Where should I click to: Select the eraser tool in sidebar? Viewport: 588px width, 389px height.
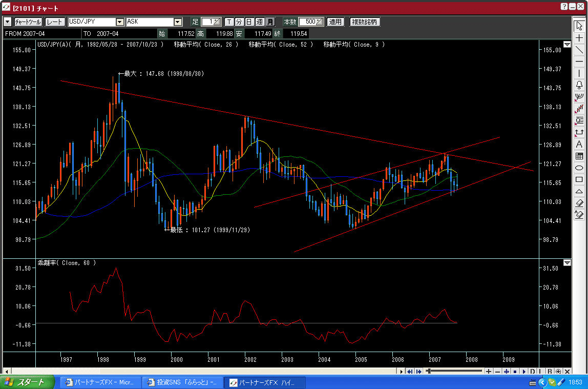tap(579, 203)
